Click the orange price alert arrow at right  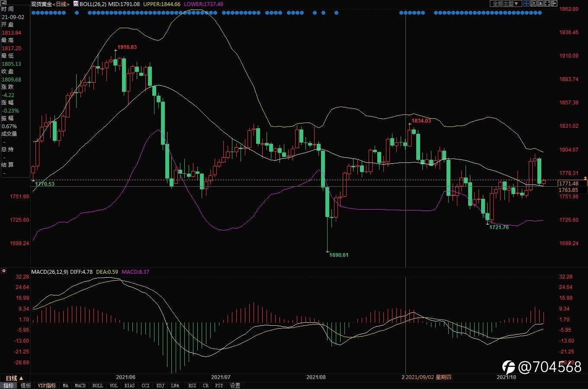(x=585, y=178)
